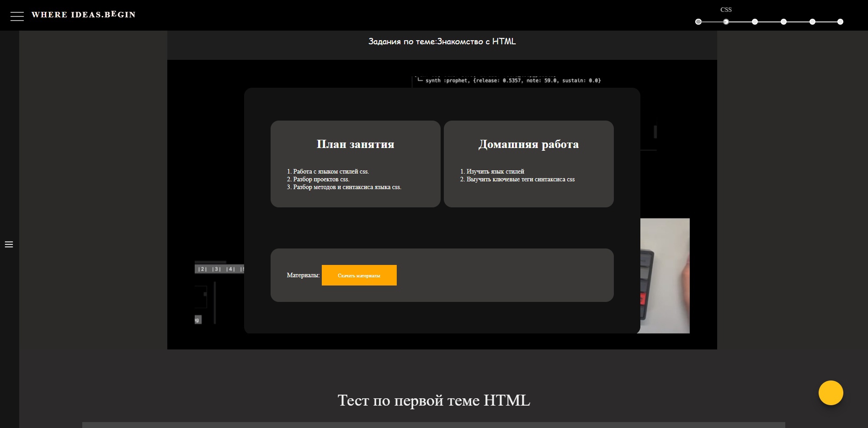868x428 pixels.
Task: Click homework item 'Изучить язык стилей'
Action: pos(495,172)
